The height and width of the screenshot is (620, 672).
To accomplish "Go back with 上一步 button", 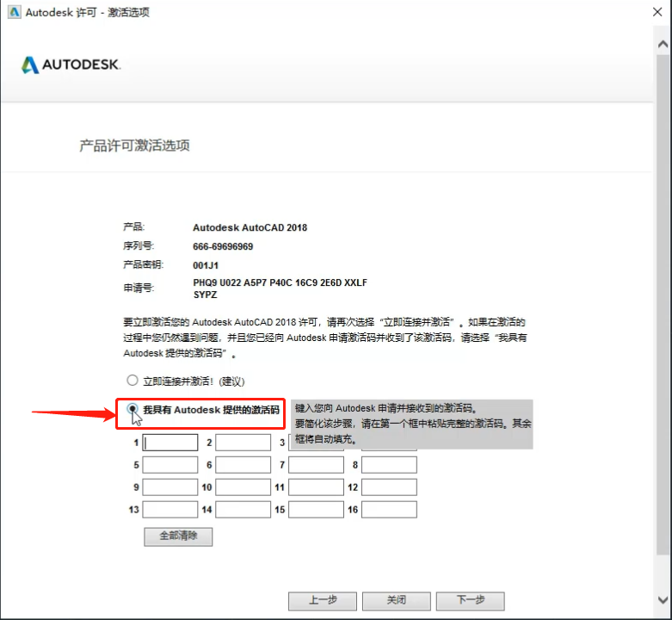I will click(323, 601).
